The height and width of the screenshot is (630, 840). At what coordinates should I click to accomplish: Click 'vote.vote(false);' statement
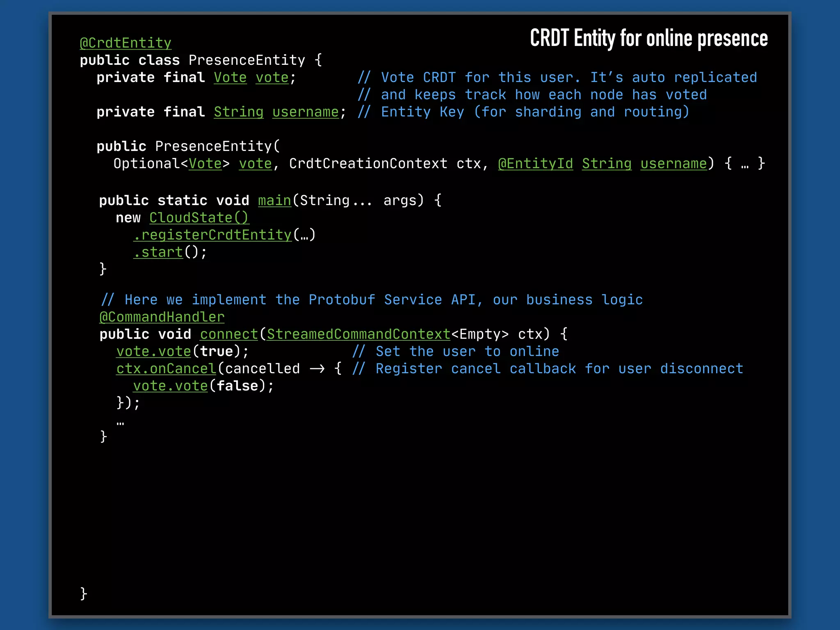pos(203,386)
